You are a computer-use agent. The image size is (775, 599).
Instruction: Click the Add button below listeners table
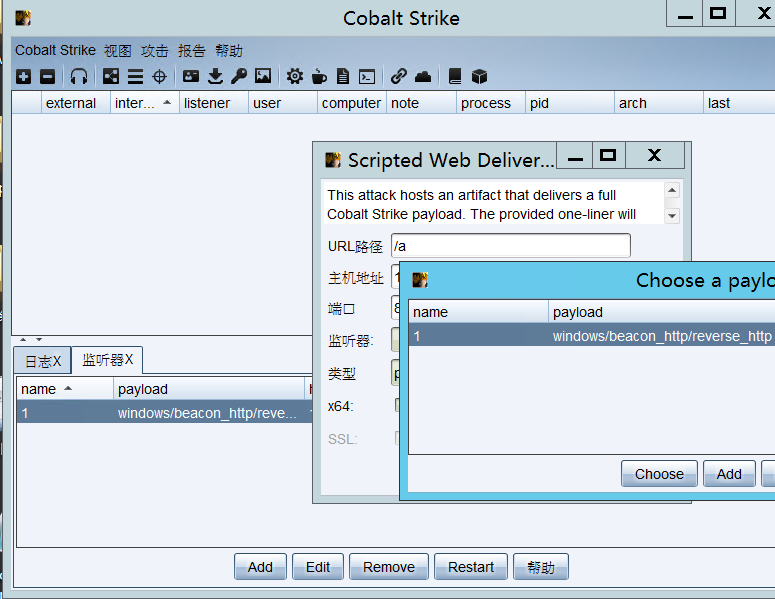tap(260, 567)
